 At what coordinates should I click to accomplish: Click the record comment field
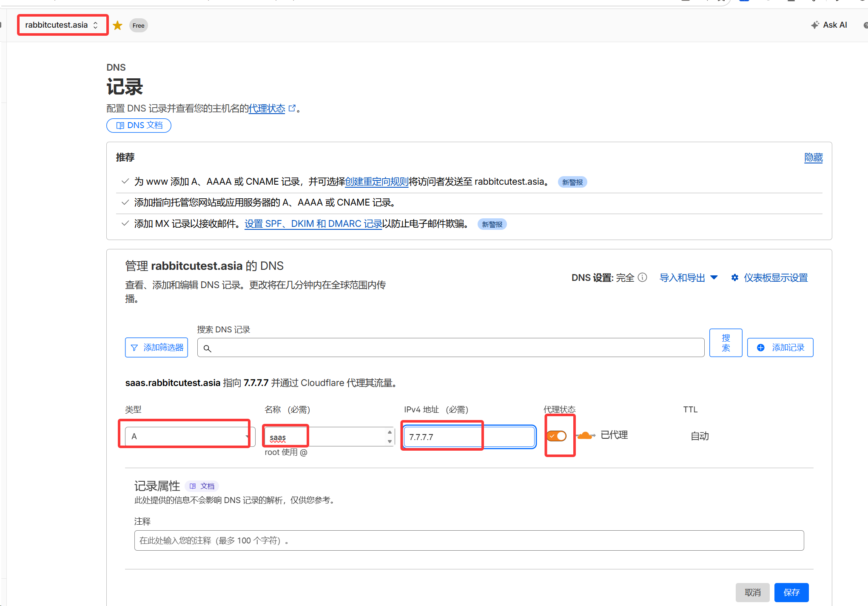pyautogui.click(x=469, y=540)
